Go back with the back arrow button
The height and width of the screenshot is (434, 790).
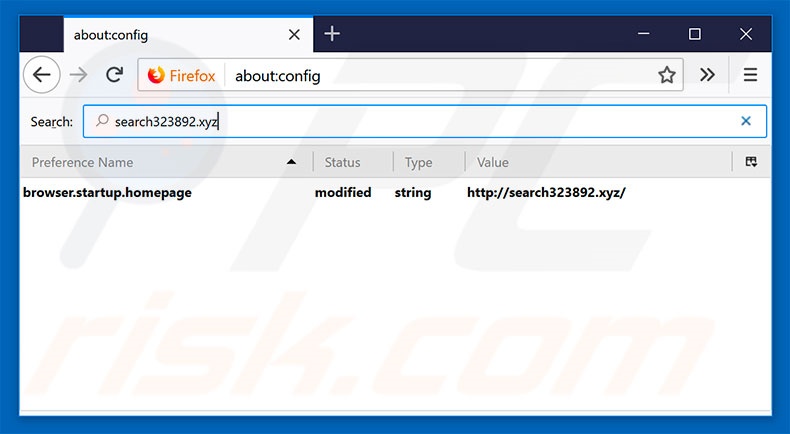[x=42, y=75]
